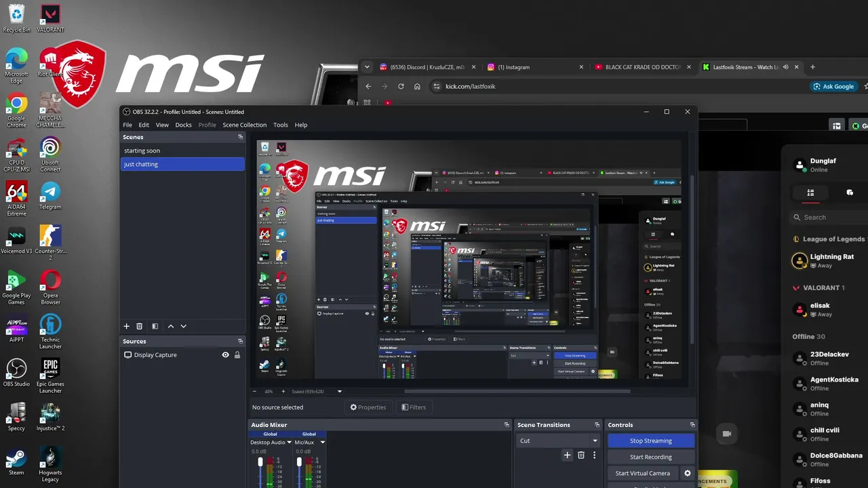Go to Chrome home page icon
The image size is (868, 488).
coord(417,86)
